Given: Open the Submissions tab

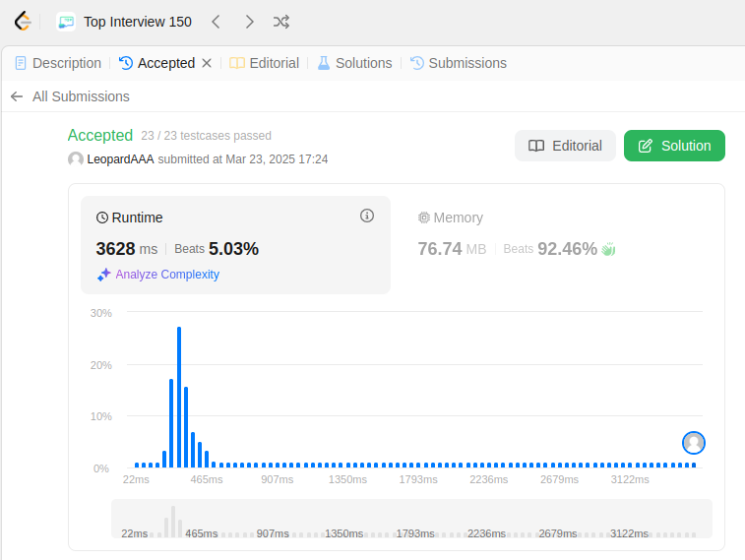Looking at the screenshot, I should pyautogui.click(x=459, y=63).
